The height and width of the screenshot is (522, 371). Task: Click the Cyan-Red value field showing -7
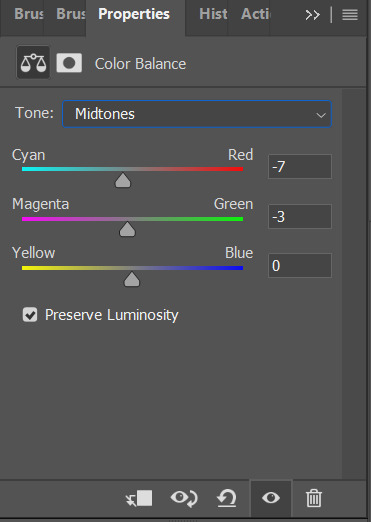pos(300,166)
